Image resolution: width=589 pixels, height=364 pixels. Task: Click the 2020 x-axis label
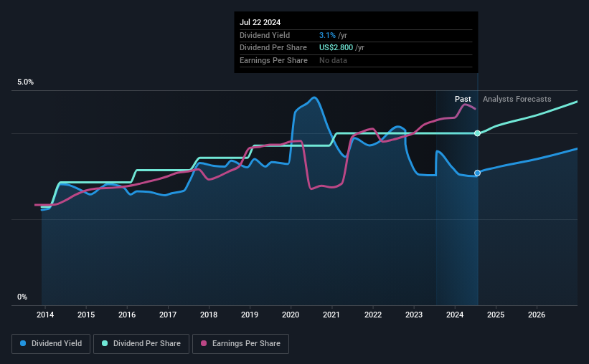tap(291, 315)
